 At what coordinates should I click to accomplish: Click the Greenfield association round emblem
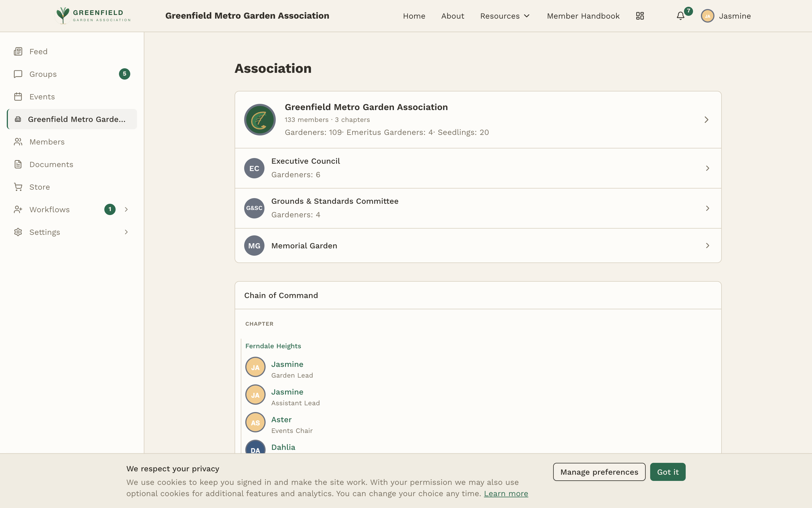point(260,120)
